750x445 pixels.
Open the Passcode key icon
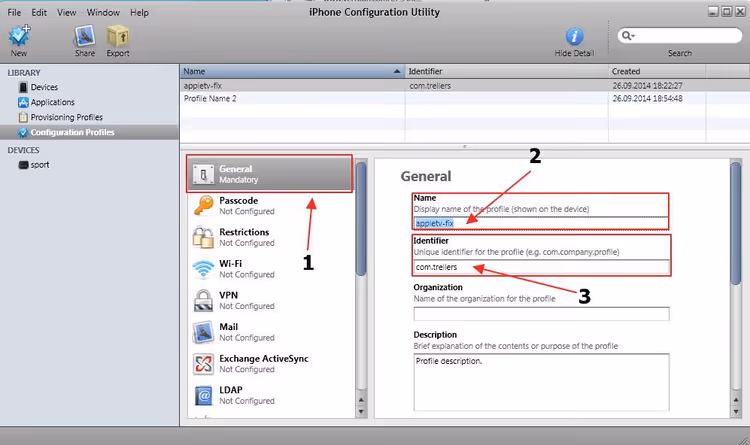[x=203, y=206]
